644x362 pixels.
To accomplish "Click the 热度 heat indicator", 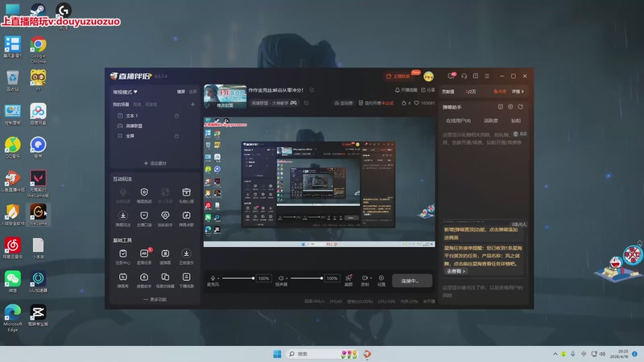I will (500, 92).
